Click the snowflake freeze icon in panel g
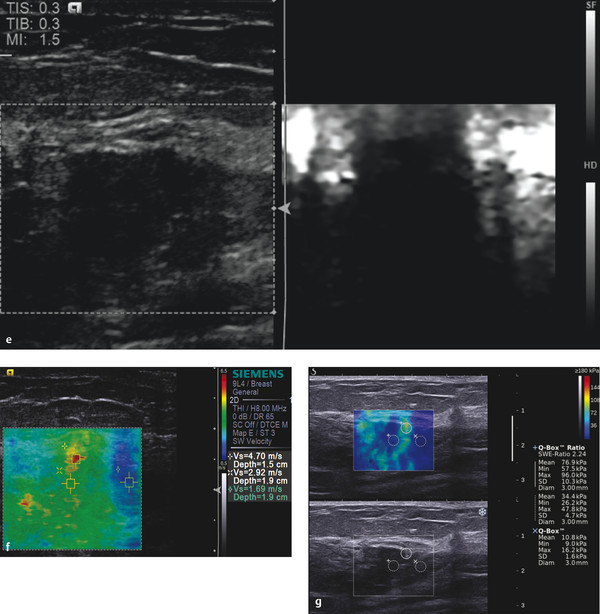This screenshot has height=614, width=600. (x=481, y=512)
